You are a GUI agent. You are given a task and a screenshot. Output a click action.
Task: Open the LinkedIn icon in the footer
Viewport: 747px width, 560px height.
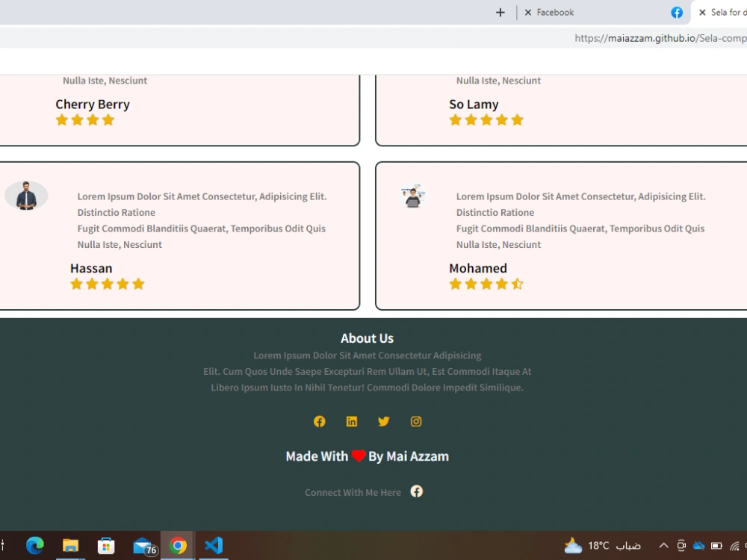(352, 421)
